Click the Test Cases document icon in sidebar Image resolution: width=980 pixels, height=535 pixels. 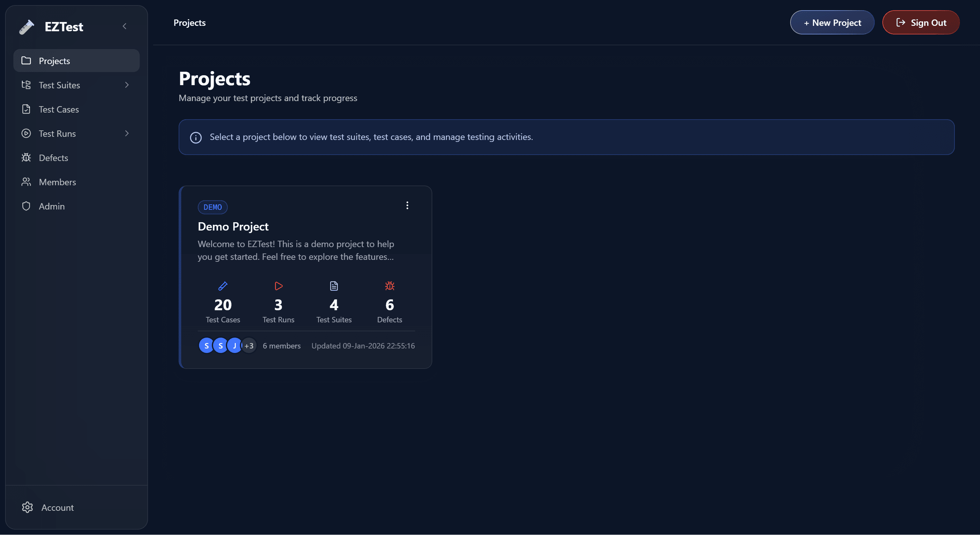[26, 109]
